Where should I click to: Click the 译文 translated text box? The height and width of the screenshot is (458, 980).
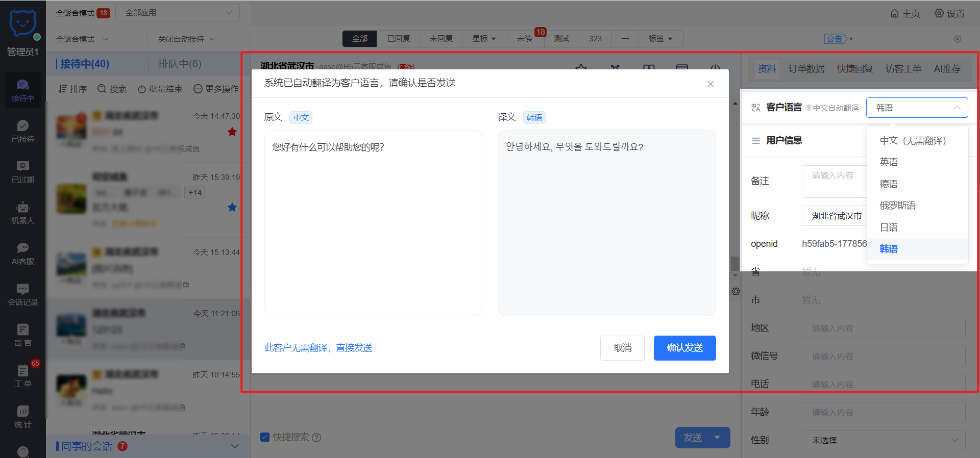pyautogui.click(x=607, y=223)
